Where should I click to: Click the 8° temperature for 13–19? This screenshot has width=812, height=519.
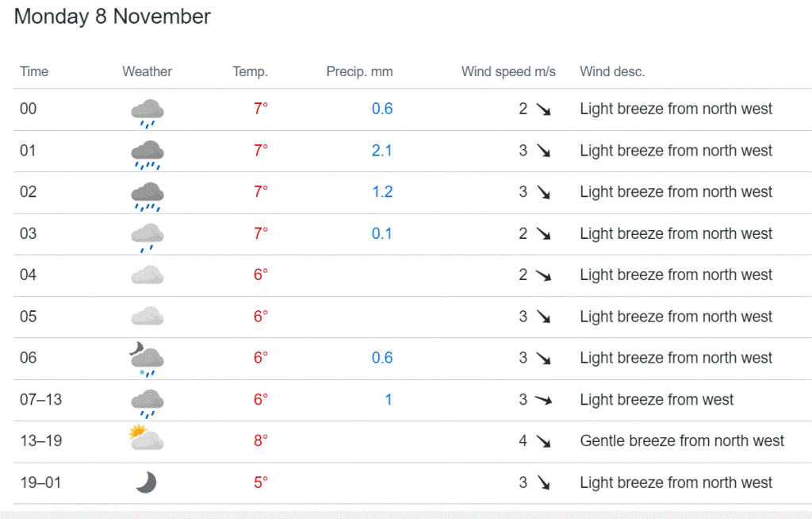pyautogui.click(x=261, y=440)
